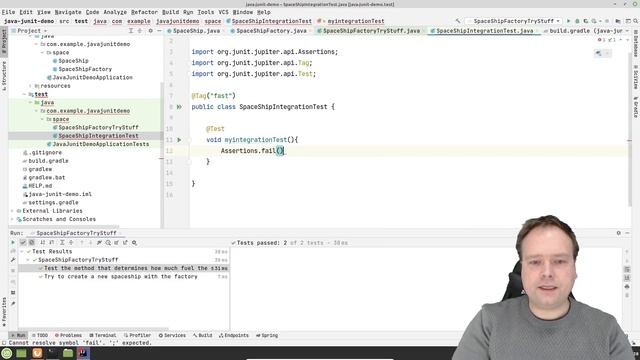The height and width of the screenshot is (360, 640).
Task: Toggle show passed tests in Run panel
Action: pos(23,242)
